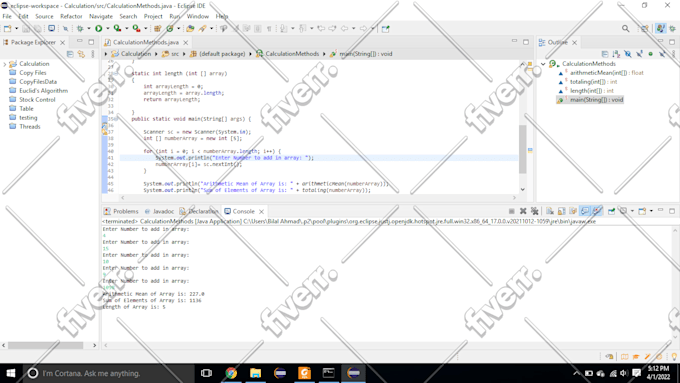The image size is (680, 383).
Task: Click the editor vertical scrollbar thumb
Action: (x=523, y=149)
